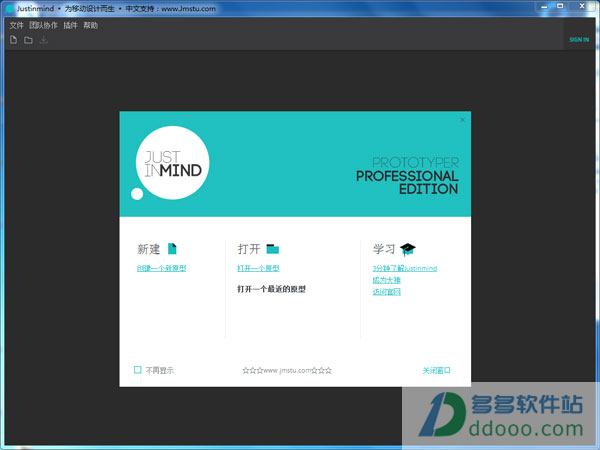This screenshot has width=600, height=450.
Task: Click the open folder toolbar icon
Action: click(x=28, y=40)
